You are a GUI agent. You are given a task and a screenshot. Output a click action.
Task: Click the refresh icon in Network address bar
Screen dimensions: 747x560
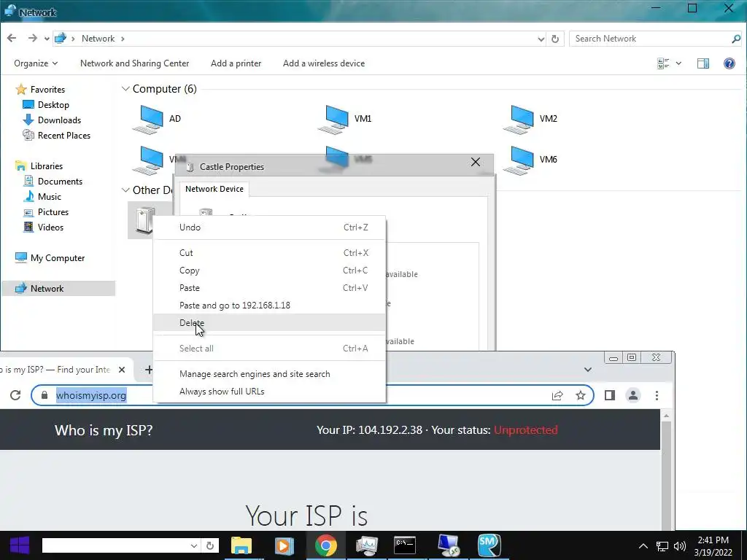(555, 39)
